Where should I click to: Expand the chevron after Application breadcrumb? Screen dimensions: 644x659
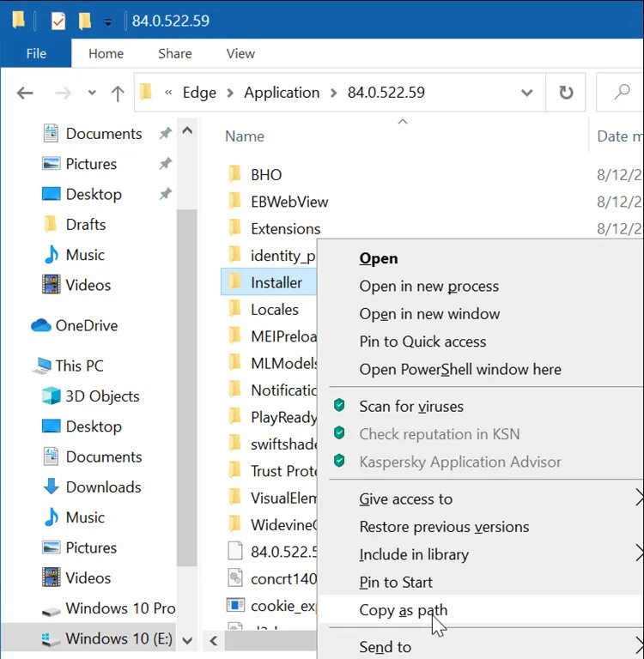(x=333, y=93)
